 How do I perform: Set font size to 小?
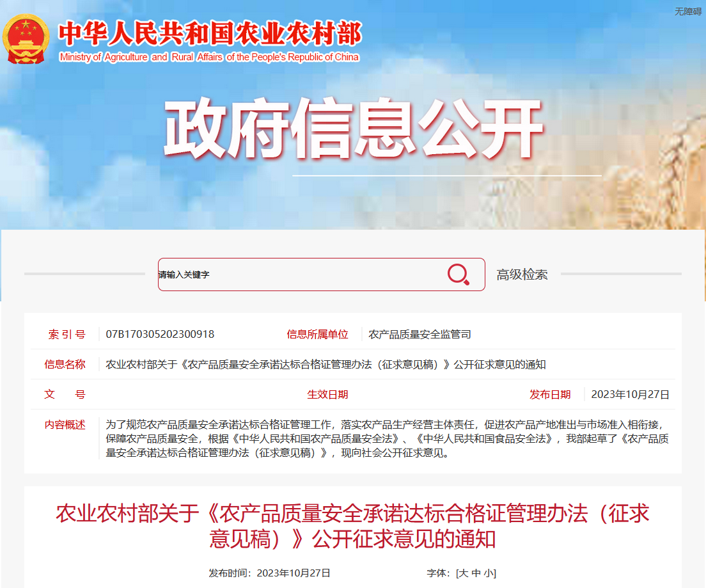point(489,573)
